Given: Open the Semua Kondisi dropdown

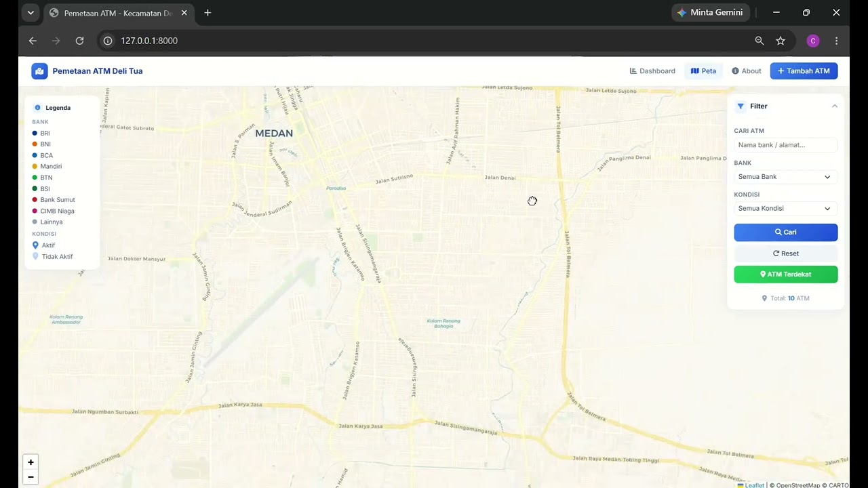Looking at the screenshot, I should coord(785,209).
